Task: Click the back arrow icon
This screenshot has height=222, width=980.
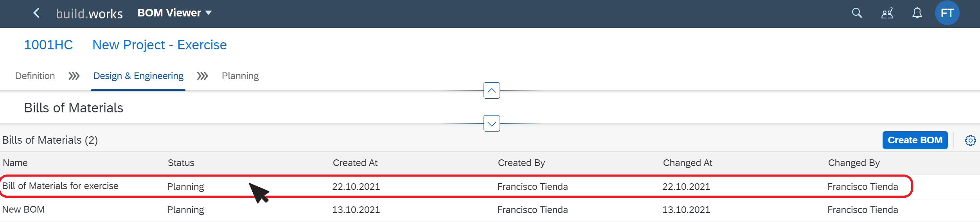Action: coord(36,13)
